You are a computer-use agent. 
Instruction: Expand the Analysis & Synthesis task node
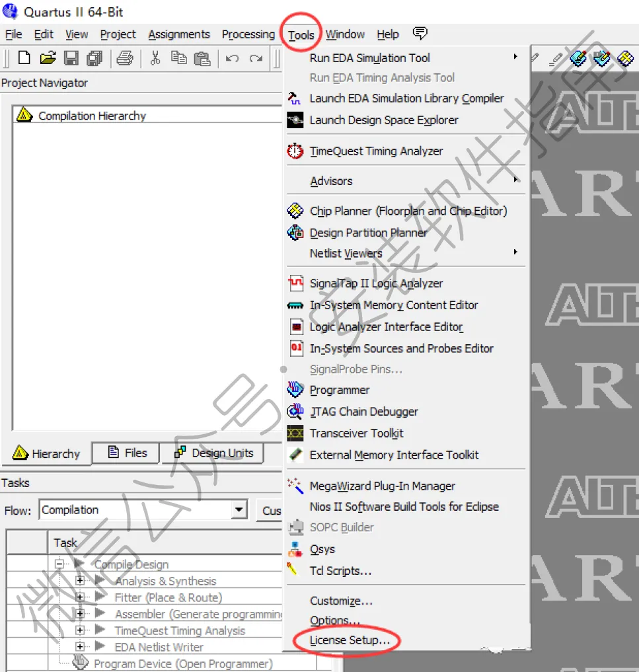pyautogui.click(x=80, y=581)
